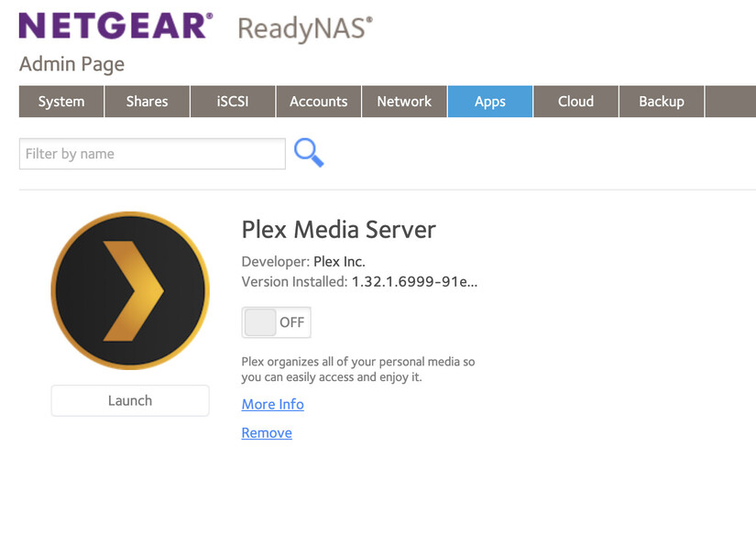Click the magnifying glass search icon

(x=309, y=153)
